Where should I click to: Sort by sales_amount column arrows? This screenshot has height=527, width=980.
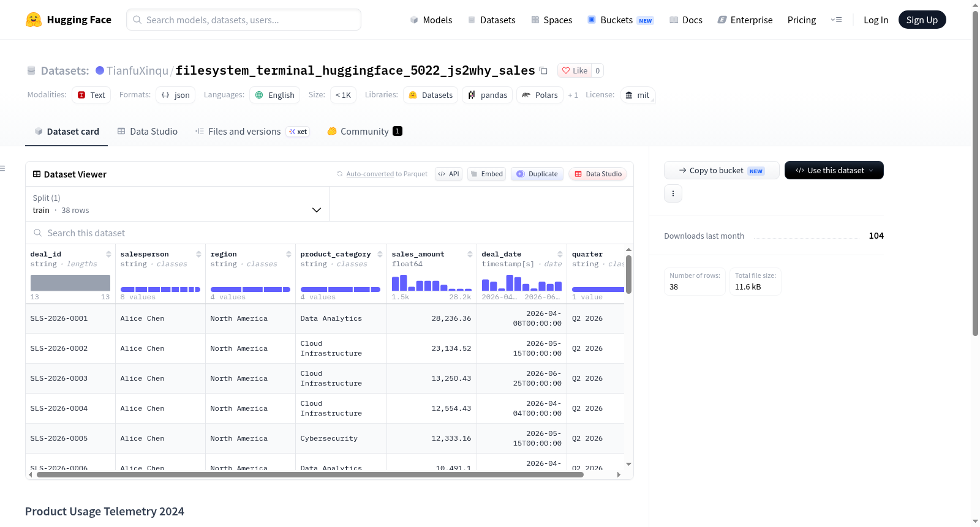(470, 254)
